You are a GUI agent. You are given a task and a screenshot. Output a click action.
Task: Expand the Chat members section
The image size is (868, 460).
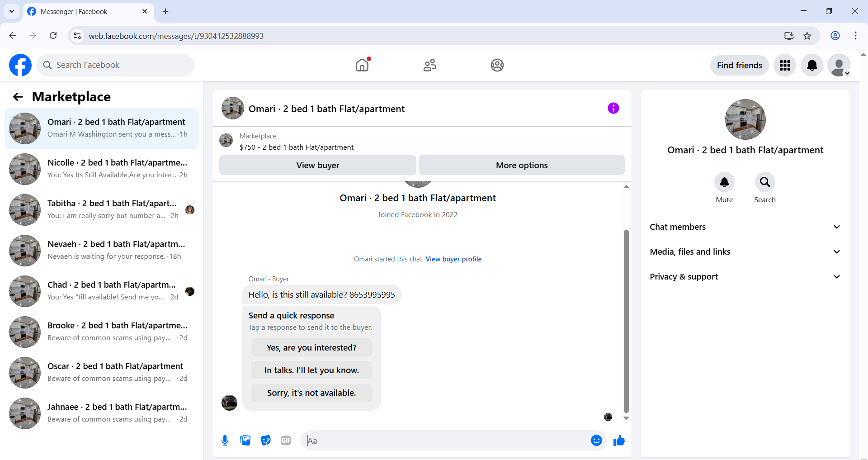(x=745, y=227)
